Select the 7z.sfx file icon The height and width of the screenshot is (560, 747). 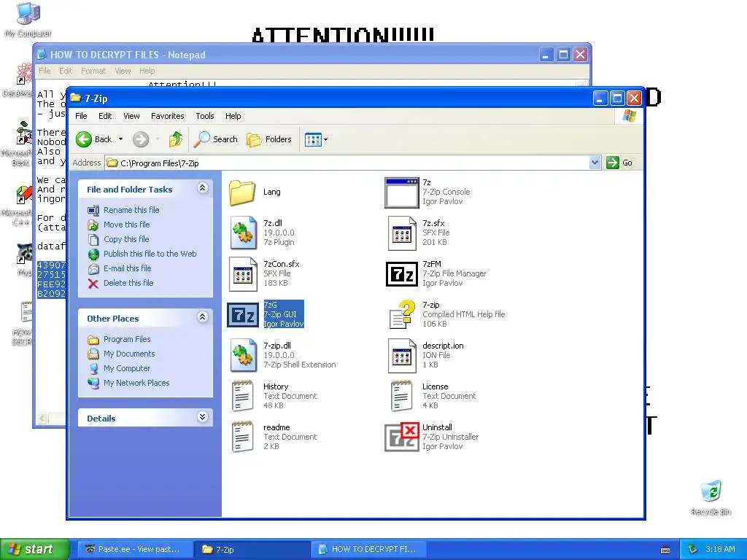click(402, 233)
